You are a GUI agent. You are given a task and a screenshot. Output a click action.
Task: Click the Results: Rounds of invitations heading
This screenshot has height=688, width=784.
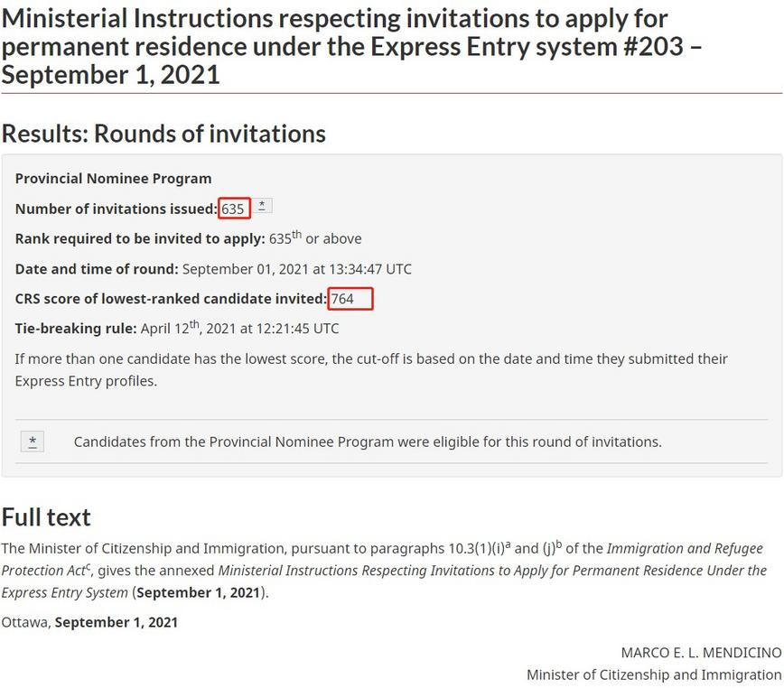click(x=163, y=134)
